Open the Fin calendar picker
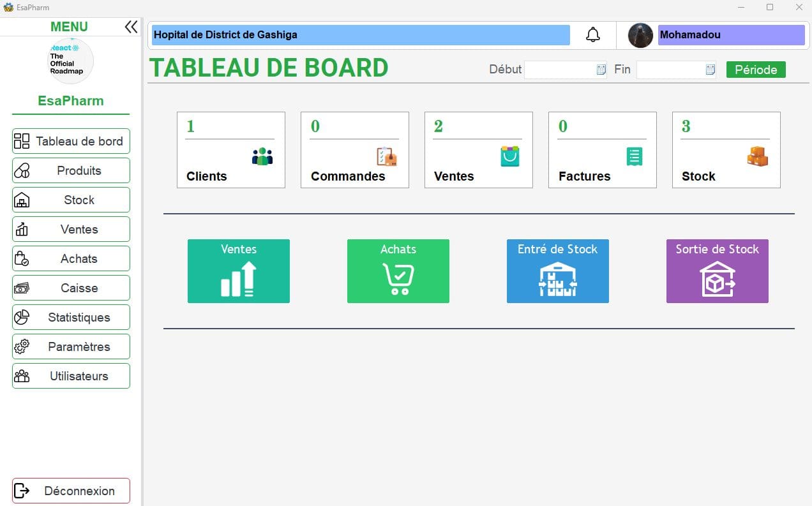812x506 pixels. 710,70
